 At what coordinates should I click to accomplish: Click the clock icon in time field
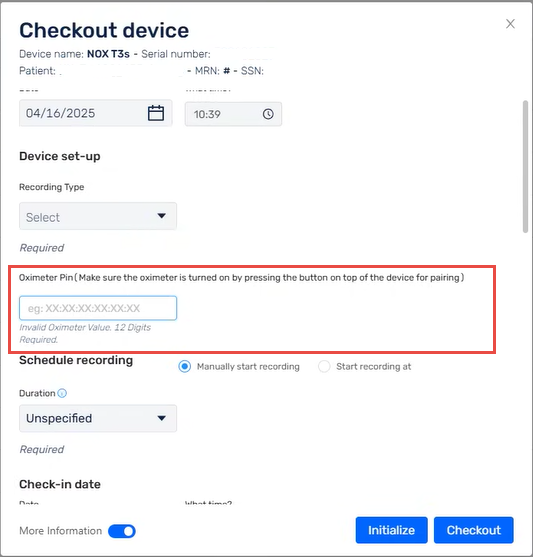(x=268, y=114)
